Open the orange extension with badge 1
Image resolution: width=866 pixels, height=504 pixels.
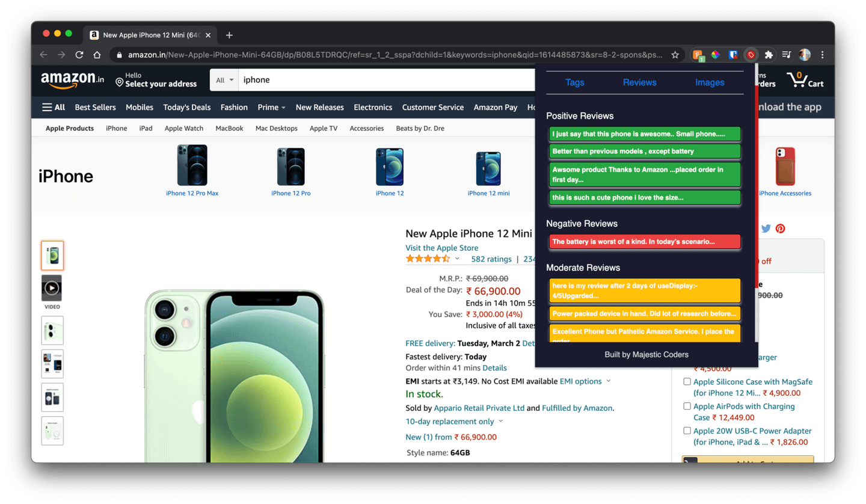[698, 55]
